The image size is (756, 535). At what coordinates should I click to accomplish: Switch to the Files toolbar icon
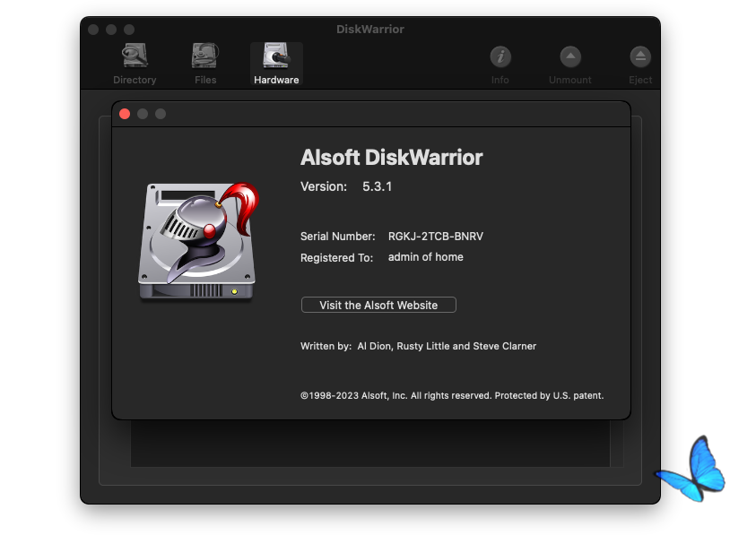point(205,56)
